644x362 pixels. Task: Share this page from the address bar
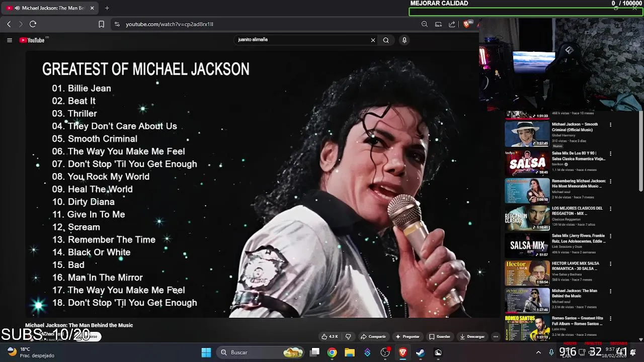point(452,24)
